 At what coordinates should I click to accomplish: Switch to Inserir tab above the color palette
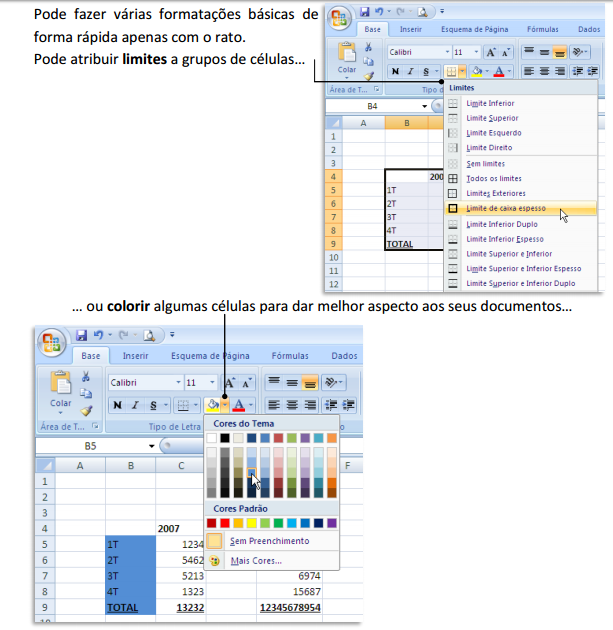(x=135, y=355)
